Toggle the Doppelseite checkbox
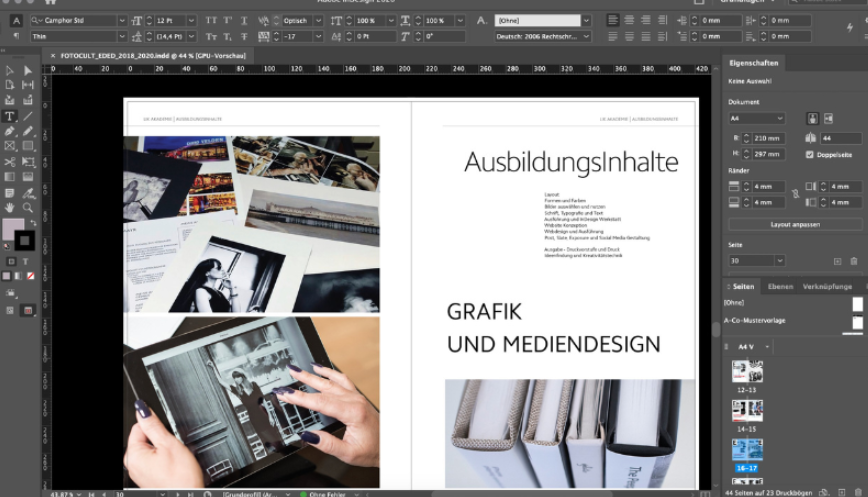Screen dimensions: 868x497 pos(810,155)
